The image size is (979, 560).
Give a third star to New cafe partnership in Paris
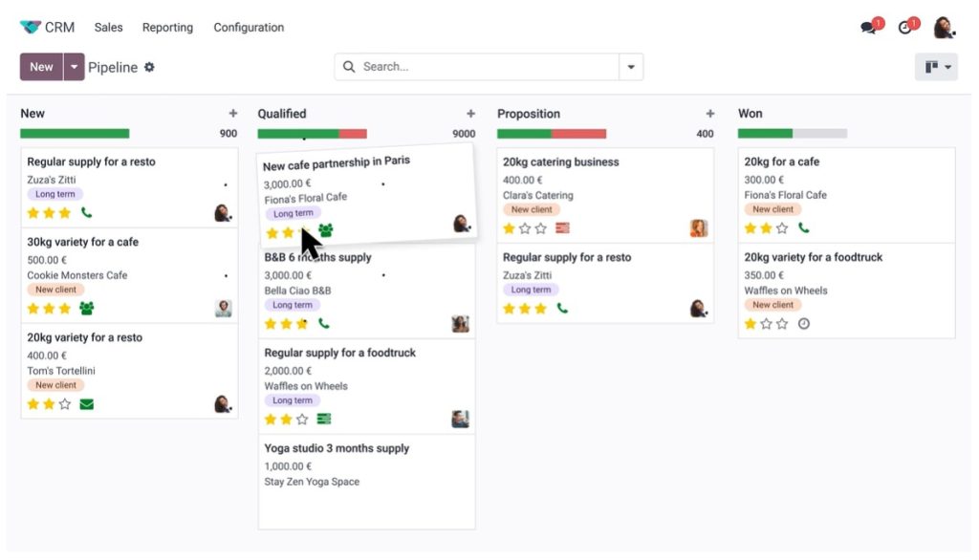pyautogui.click(x=303, y=231)
